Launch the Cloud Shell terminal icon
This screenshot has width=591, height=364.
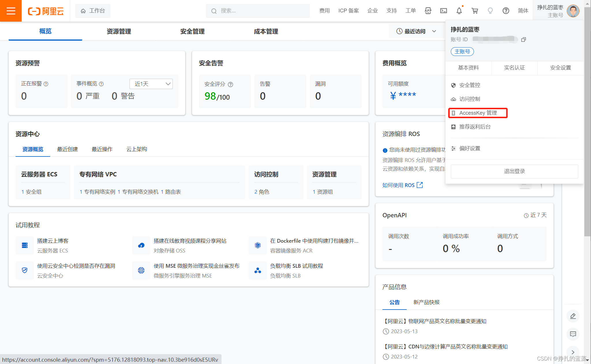point(444,11)
